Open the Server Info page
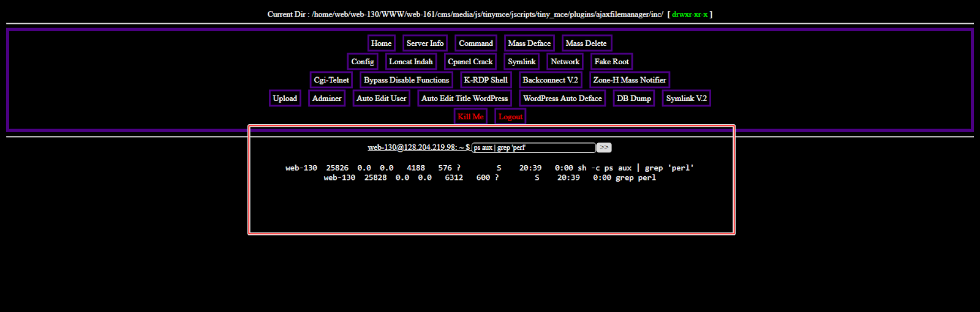980x312 pixels. (425, 43)
